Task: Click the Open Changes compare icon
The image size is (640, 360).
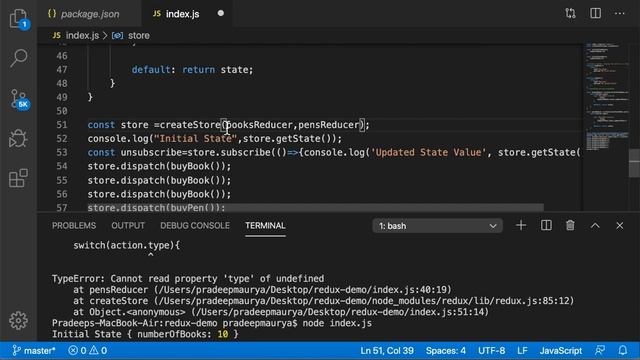Action: click(570, 13)
